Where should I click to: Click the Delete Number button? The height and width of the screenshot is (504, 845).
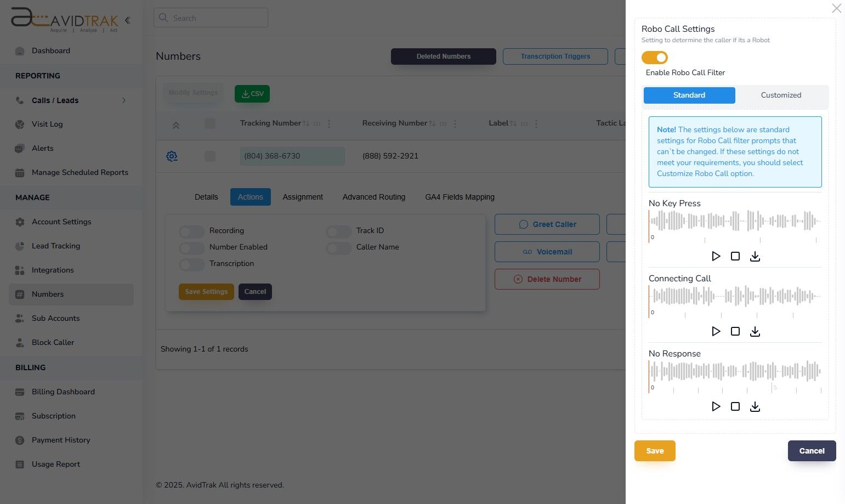click(547, 279)
